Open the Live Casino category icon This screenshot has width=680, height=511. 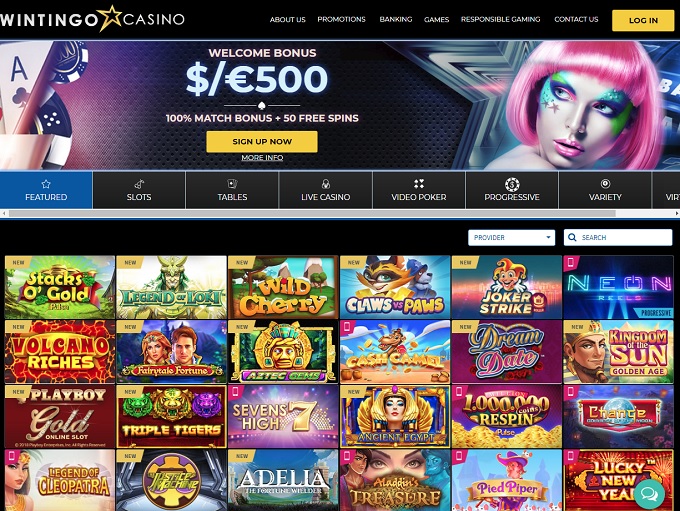pos(326,184)
